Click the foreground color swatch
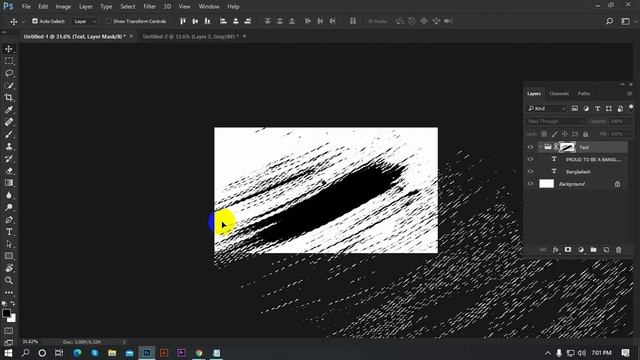Image resolution: width=640 pixels, height=360 pixels. (6, 313)
